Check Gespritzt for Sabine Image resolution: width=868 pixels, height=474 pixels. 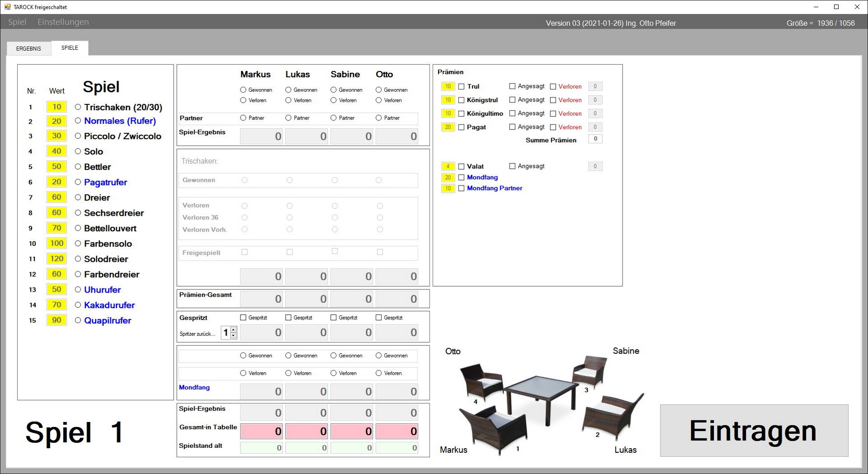334,318
